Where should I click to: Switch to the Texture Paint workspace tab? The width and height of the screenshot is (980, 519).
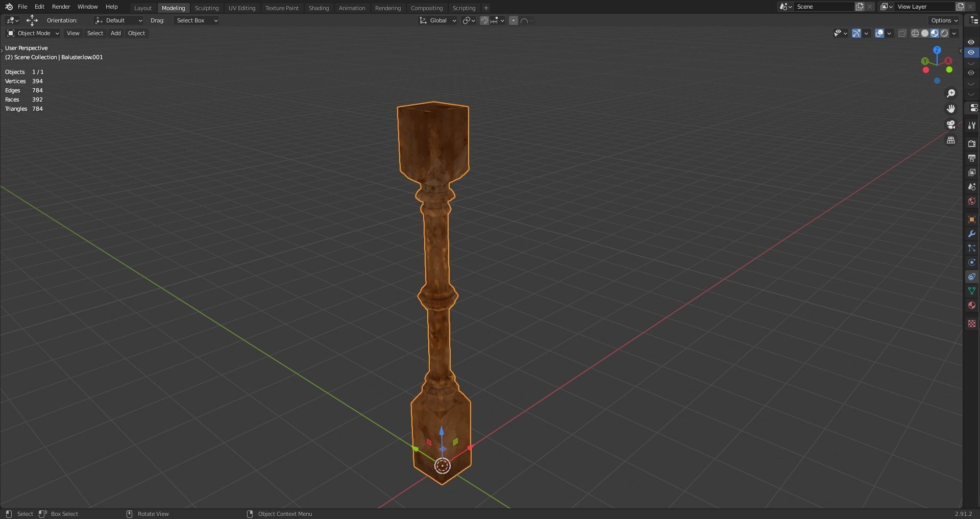pyautogui.click(x=282, y=8)
